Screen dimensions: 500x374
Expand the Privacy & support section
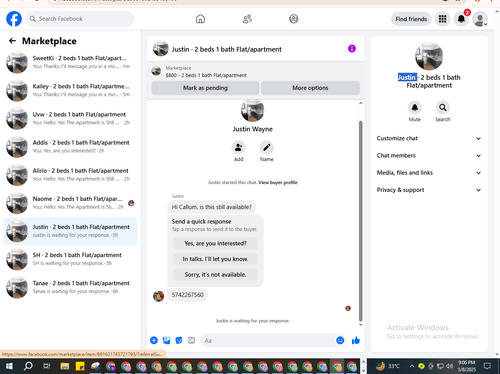click(429, 190)
